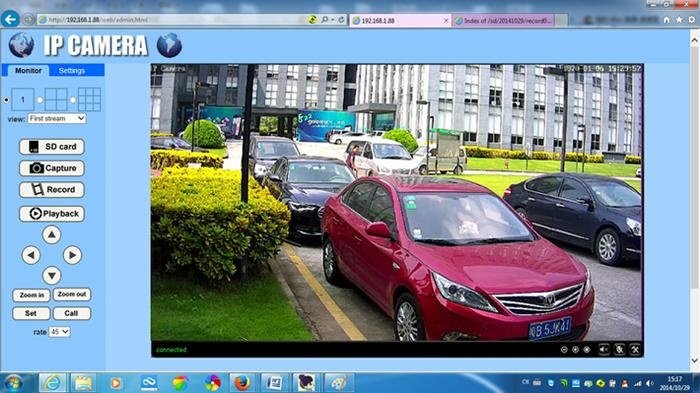Open the tools icon in video bar

pos(635,350)
